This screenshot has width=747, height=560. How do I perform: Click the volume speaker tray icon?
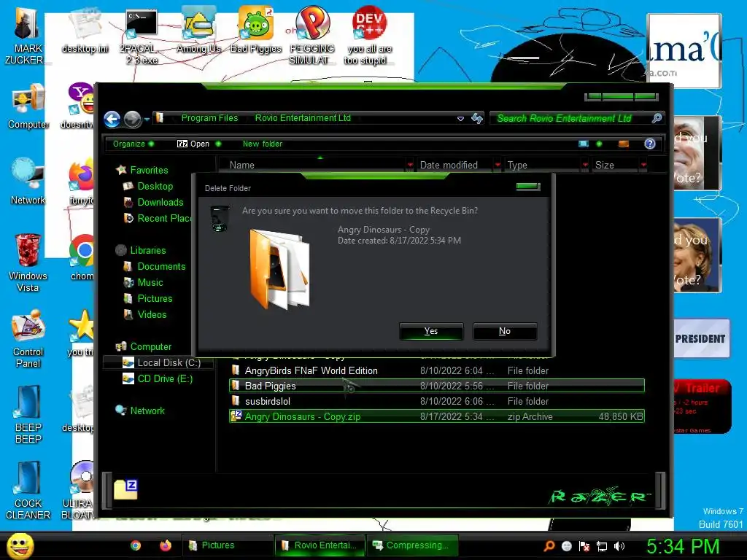tap(619, 546)
